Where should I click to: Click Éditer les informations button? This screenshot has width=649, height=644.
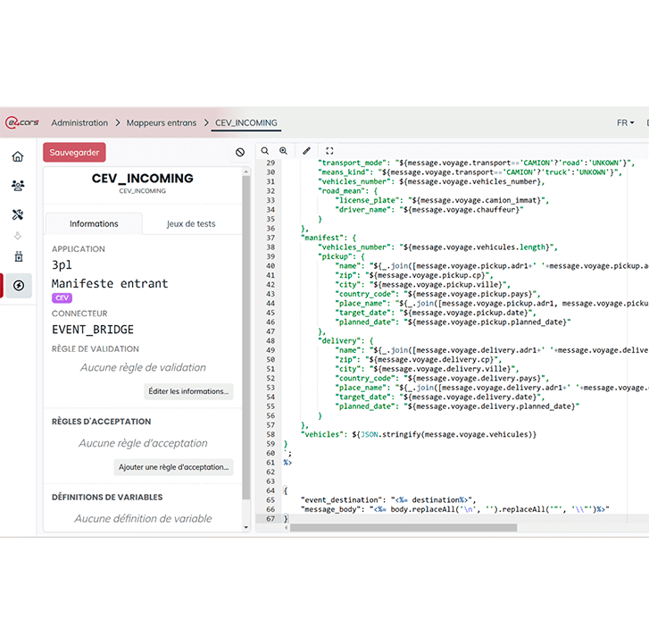pos(188,391)
